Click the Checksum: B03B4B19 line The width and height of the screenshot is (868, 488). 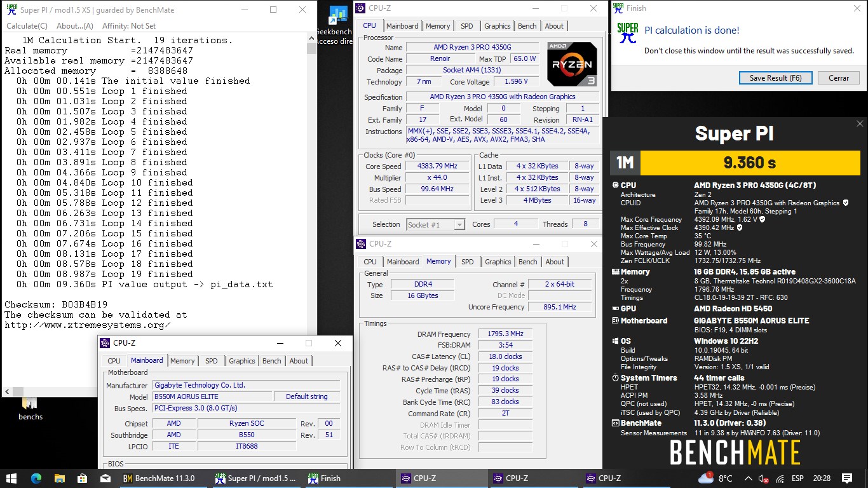point(56,304)
